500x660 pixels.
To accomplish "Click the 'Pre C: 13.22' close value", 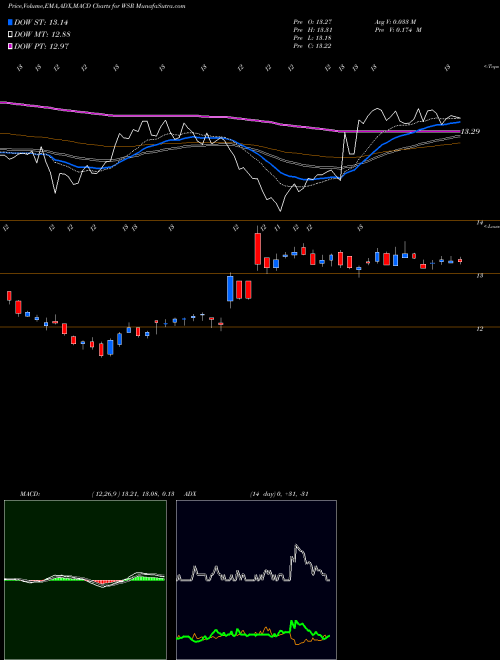I will [313, 46].
